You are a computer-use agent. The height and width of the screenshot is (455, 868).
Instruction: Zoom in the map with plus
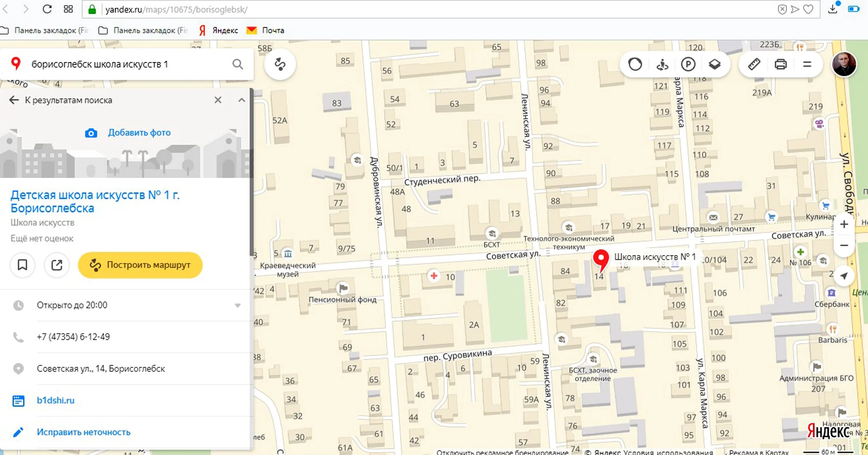coord(844,224)
